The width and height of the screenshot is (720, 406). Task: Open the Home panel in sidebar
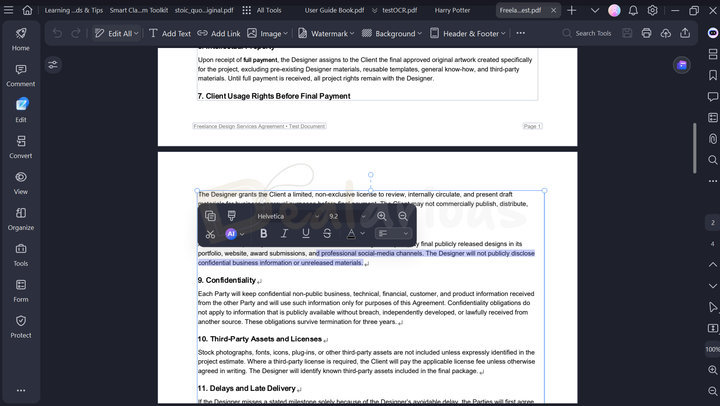click(x=21, y=39)
